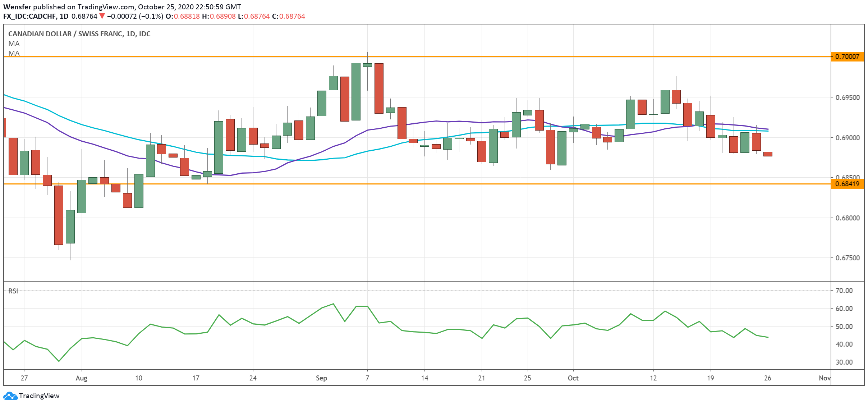This screenshot has width=868, height=406.
Task: Click the Aug label on the time axis
Action: (82, 378)
